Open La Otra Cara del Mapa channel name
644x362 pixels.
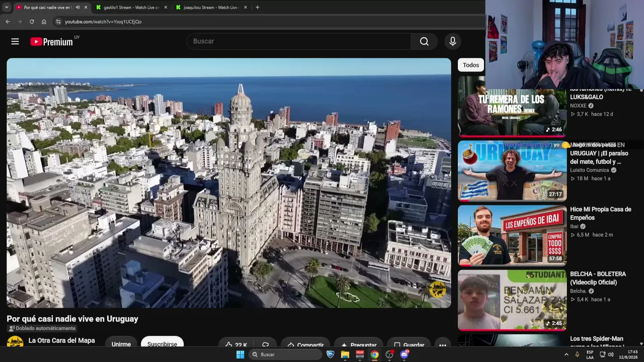pos(61,340)
